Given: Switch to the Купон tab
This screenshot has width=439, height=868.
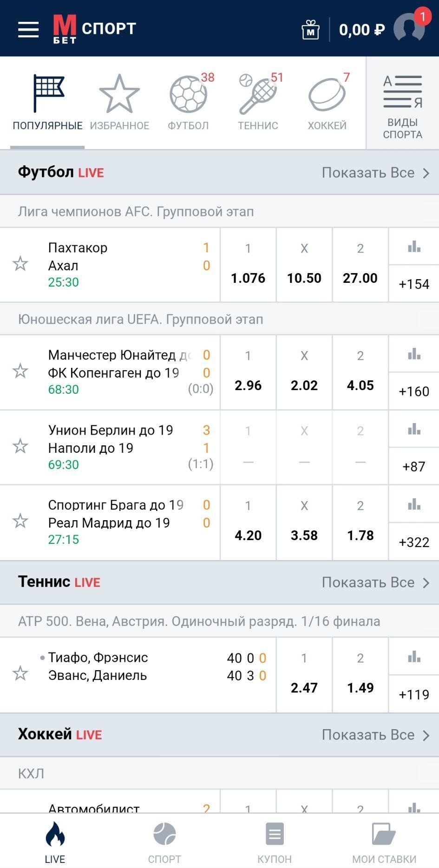Looking at the screenshot, I should click(275, 842).
